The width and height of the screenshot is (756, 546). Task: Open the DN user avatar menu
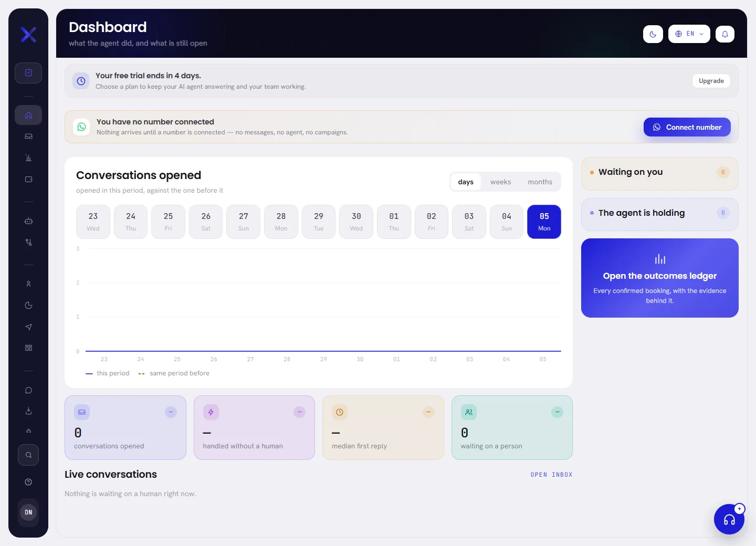coord(28,512)
